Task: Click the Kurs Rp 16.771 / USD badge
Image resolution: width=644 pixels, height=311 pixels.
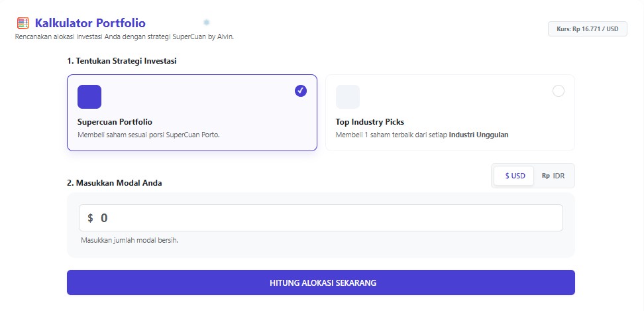Action: pos(587,29)
